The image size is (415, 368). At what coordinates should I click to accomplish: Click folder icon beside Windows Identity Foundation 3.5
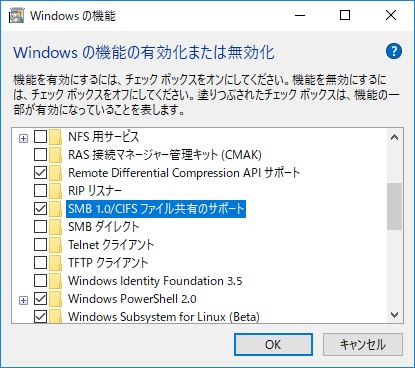click(x=56, y=281)
